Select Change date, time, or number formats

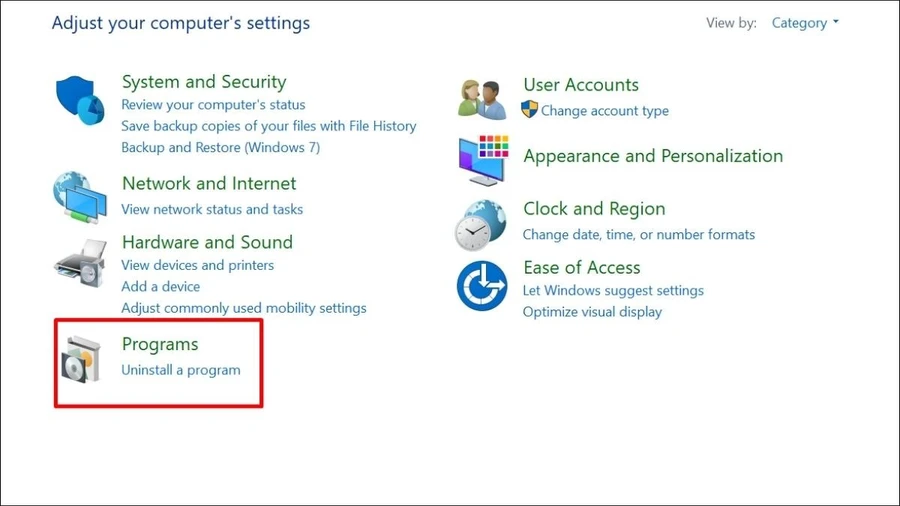(639, 235)
